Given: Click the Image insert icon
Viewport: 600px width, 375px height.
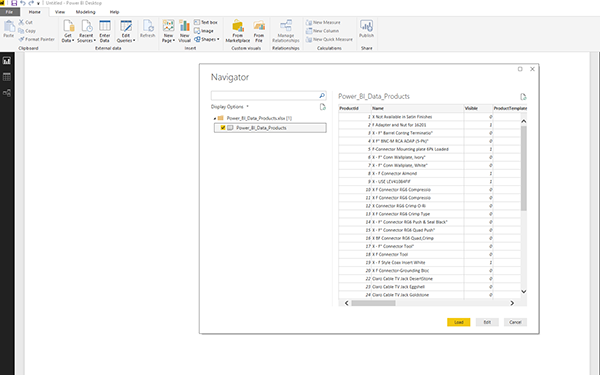Looking at the screenshot, I should click(x=204, y=31).
